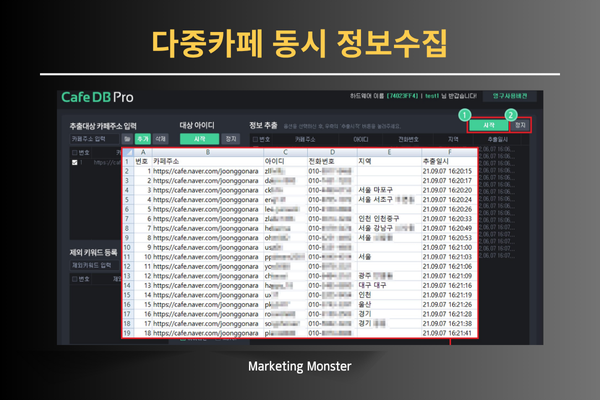600x400 pixels.
Task: Select Excel column C header
Action: click(x=285, y=152)
